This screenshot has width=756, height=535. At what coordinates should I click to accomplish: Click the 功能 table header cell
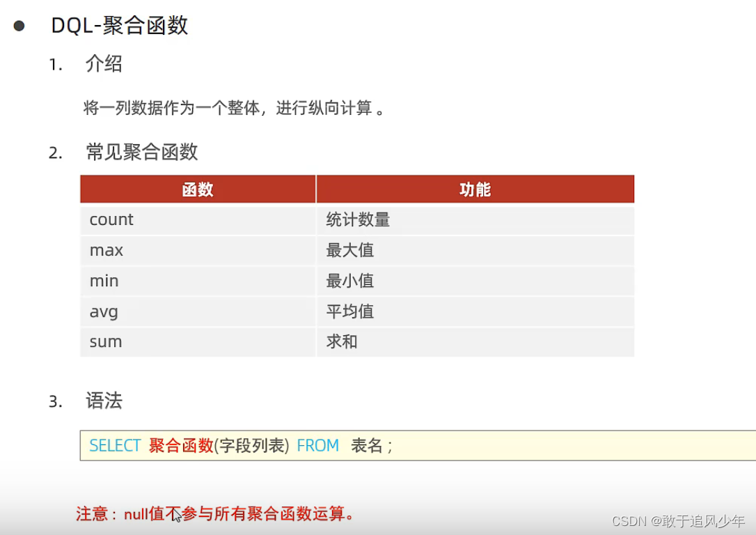[475, 189]
